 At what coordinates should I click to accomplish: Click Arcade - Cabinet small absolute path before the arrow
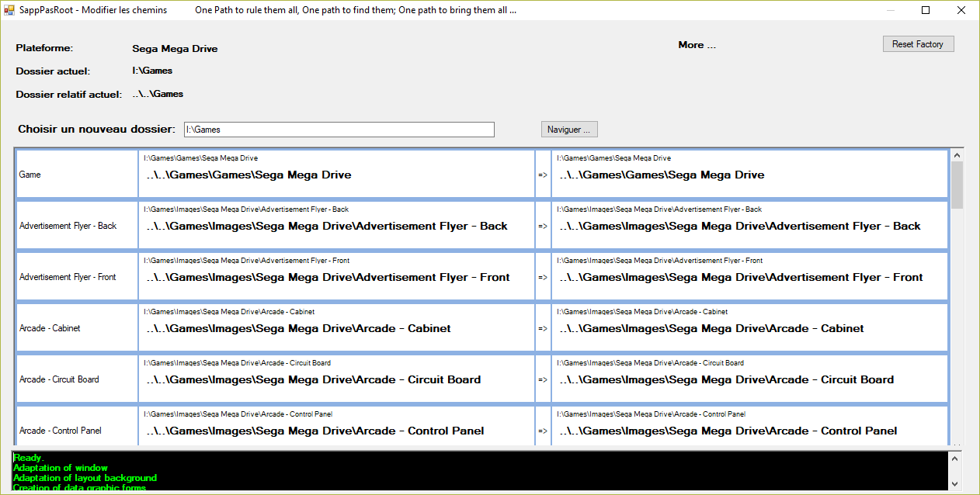[229, 312]
